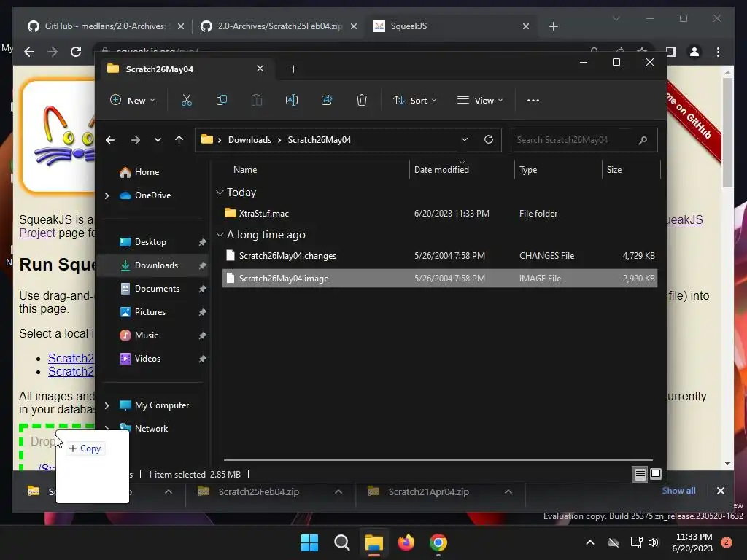Open Chrome three-dot menu

[x=718, y=52]
